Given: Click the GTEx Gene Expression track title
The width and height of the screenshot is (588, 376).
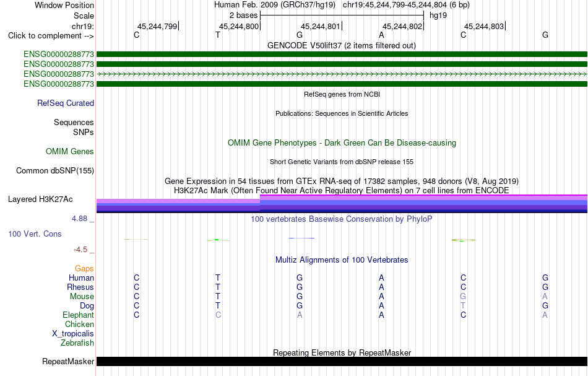Looking at the screenshot, I should pyautogui.click(x=342, y=181).
